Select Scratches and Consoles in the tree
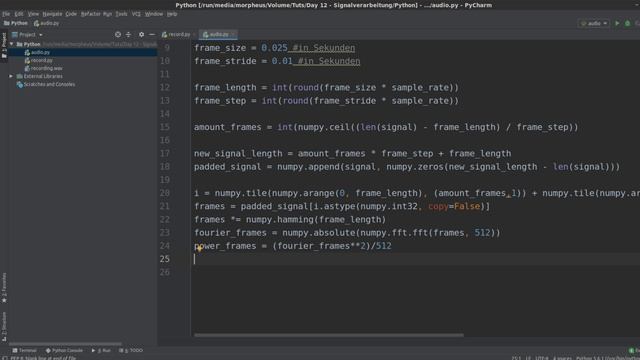This screenshot has height=360, width=640. 49,84
